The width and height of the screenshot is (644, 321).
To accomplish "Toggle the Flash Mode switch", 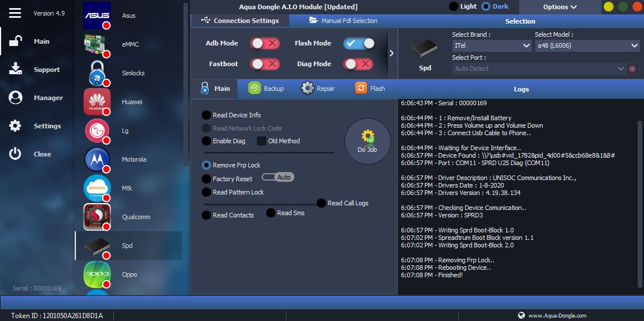I will (x=359, y=43).
